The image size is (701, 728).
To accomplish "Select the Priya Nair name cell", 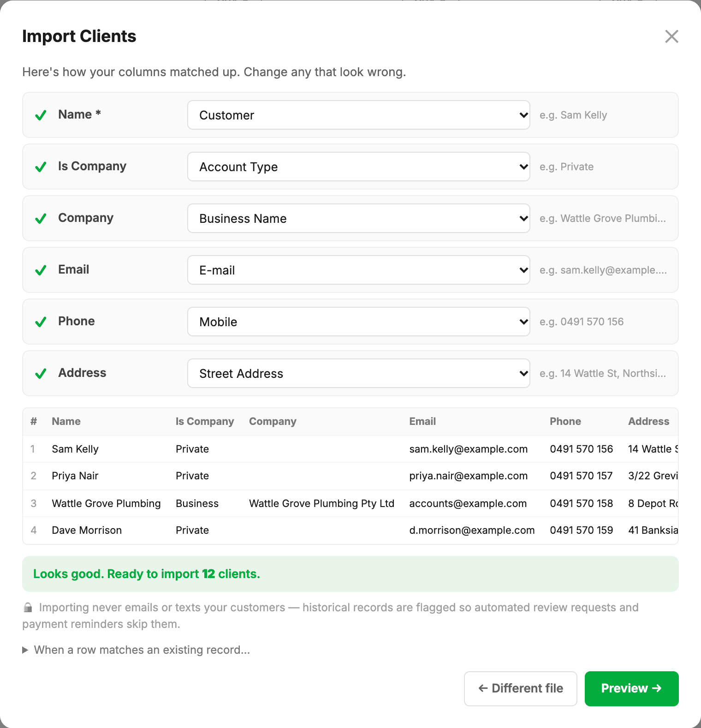I will click(75, 476).
